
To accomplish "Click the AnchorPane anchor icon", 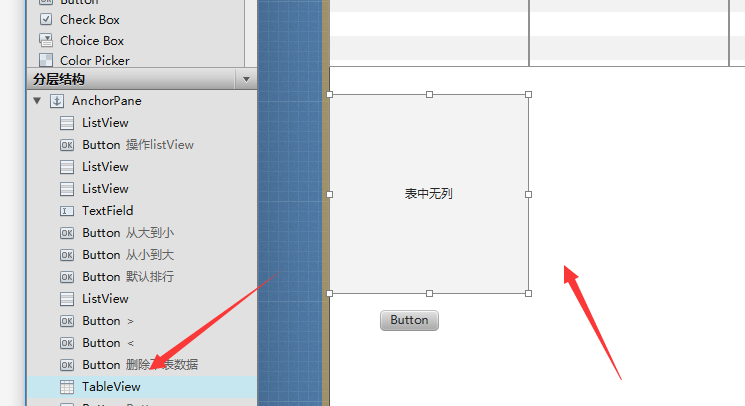I will [x=57, y=101].
